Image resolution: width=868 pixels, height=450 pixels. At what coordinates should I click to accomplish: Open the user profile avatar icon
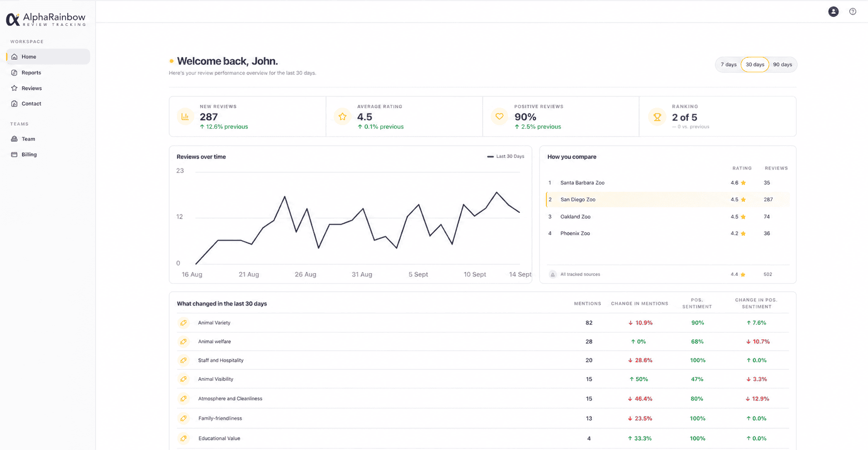click(x=833, y=11)
